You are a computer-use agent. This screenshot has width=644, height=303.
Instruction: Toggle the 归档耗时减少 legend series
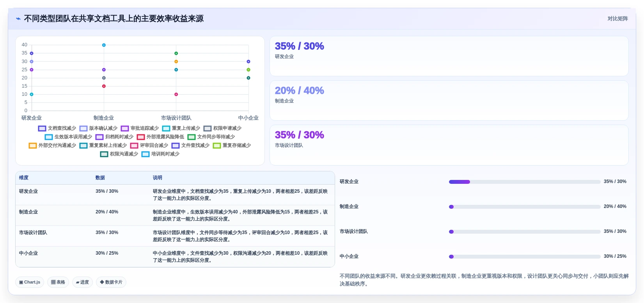click(115, 137)
